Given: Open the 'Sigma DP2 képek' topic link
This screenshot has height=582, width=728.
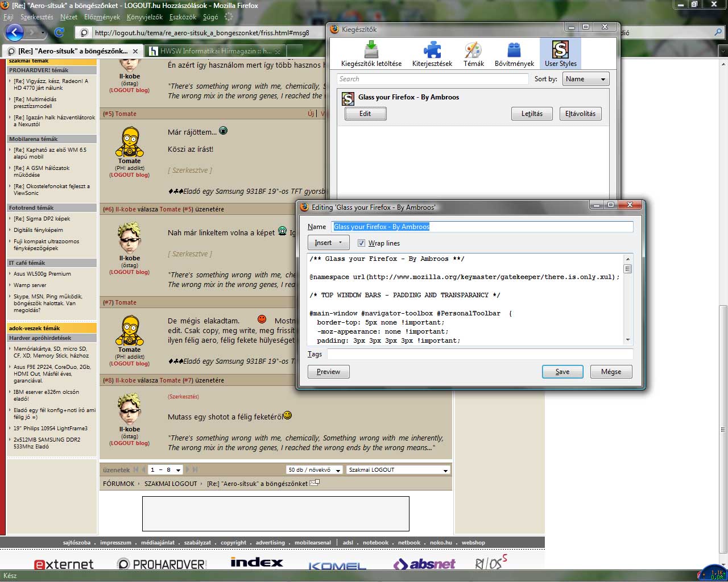Looking at the screenshot, I should tap(42, 219).
